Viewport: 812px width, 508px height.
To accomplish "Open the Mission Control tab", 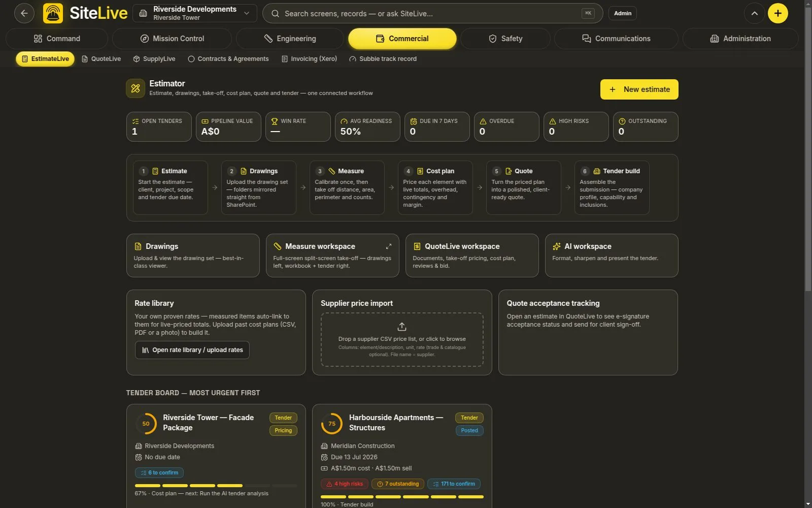I will point(172,39).
